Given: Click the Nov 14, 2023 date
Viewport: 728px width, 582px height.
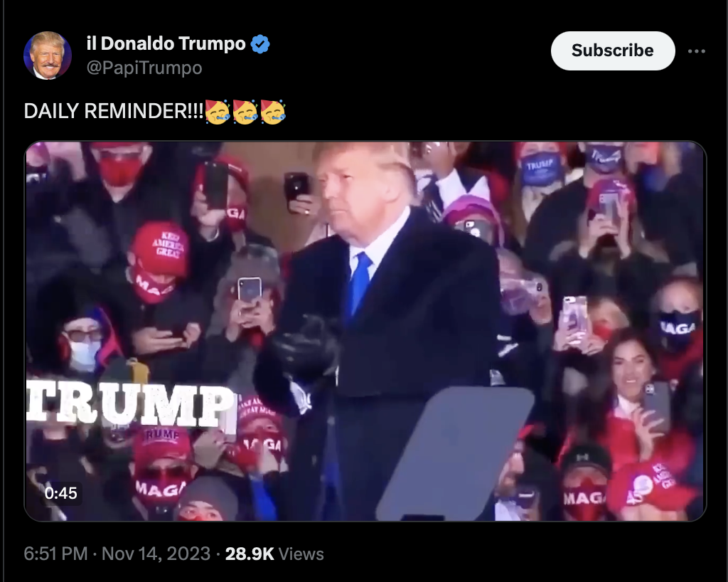Looking at the screenshot, I should tap(156, 554).
